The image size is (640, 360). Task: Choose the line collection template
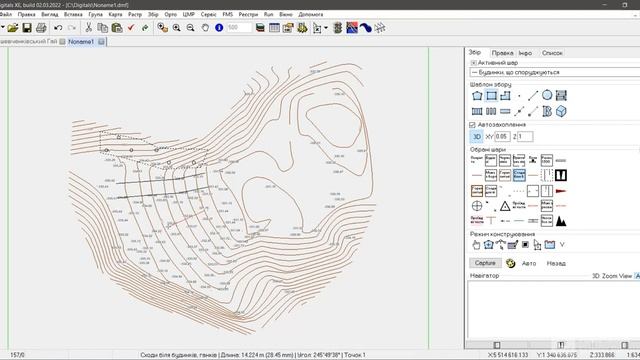tap(533, 96)
